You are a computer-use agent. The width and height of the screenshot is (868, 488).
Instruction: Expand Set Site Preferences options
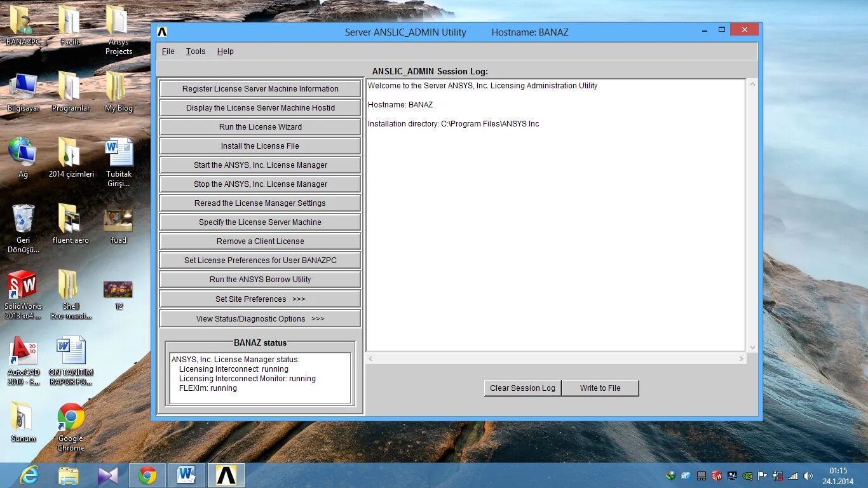click(260, 299)
